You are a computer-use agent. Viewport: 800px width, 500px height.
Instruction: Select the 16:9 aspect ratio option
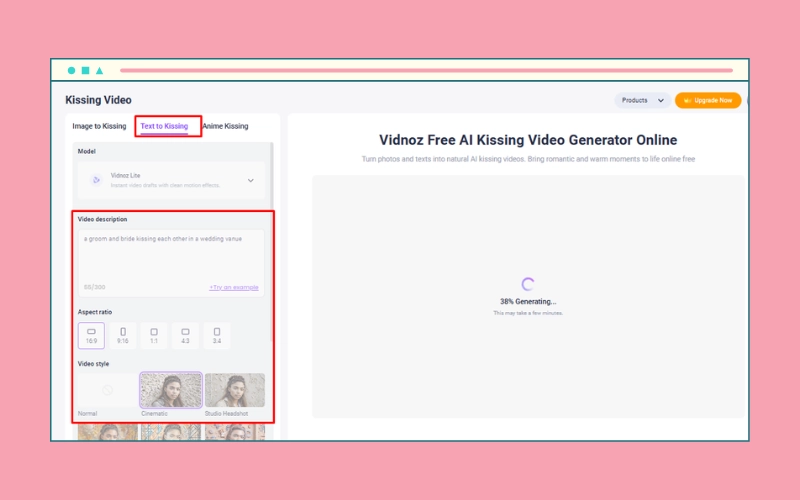[x=91, y=335]
